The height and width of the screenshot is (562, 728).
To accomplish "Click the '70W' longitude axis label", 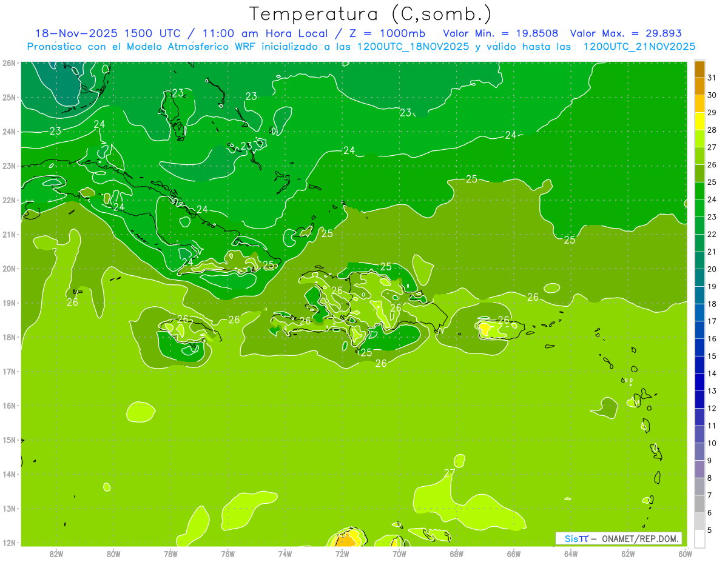I will (x=399, y=554).
